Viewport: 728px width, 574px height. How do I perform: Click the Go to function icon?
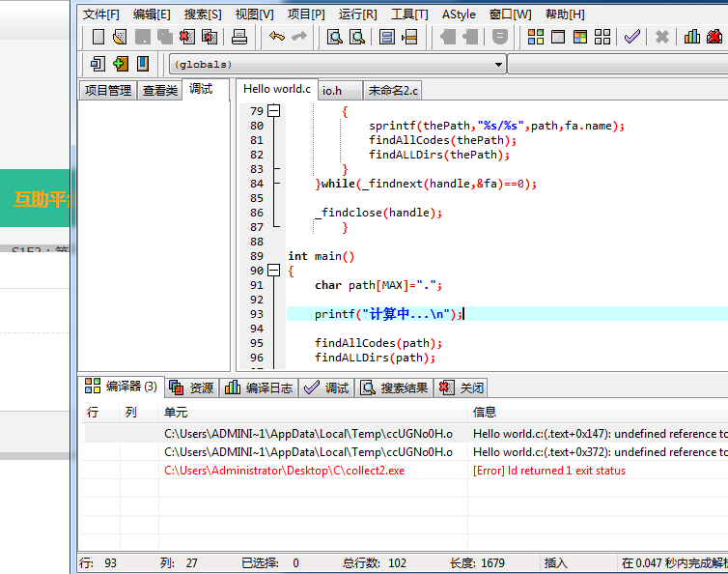tap(387, 37)
